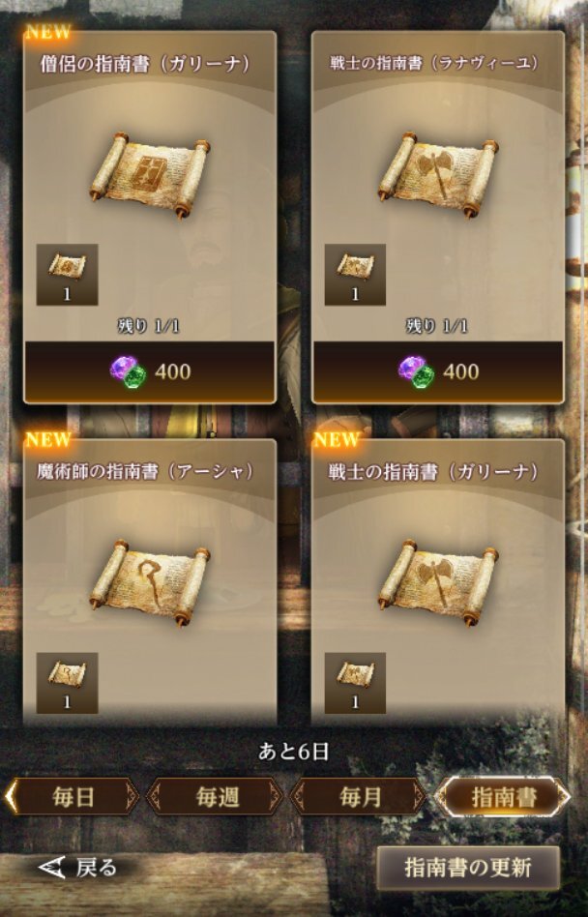Click the 戻る back arrow
Image resolution: width=588 pixels, height=917 pixels.
[x=77, y=868]
